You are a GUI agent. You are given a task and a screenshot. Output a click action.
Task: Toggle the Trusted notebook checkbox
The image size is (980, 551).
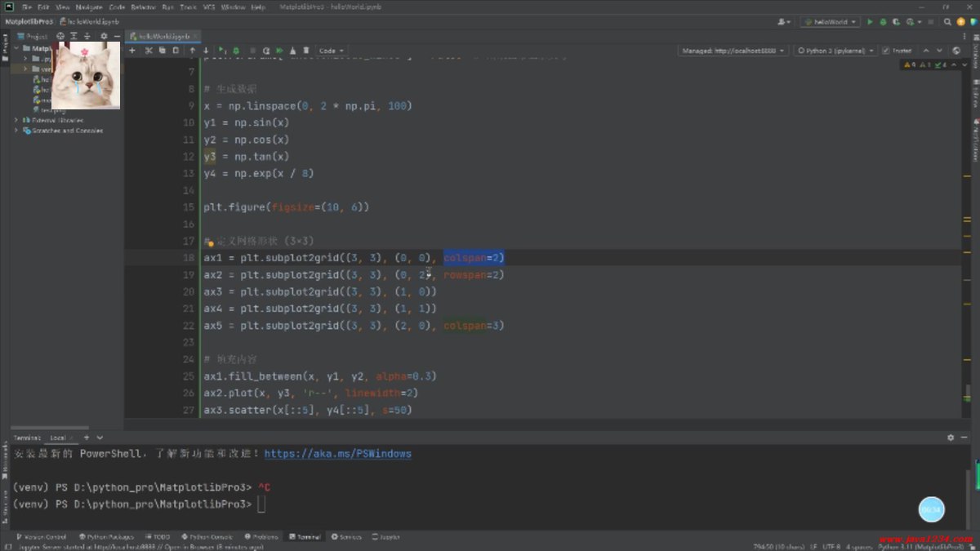[x=886, y=50]
